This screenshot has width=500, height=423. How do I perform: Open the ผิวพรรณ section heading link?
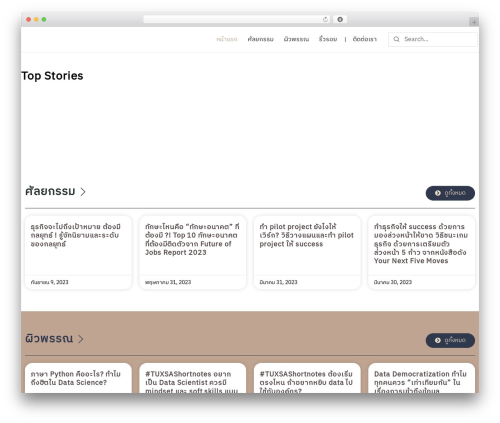(x=49, y=339)
